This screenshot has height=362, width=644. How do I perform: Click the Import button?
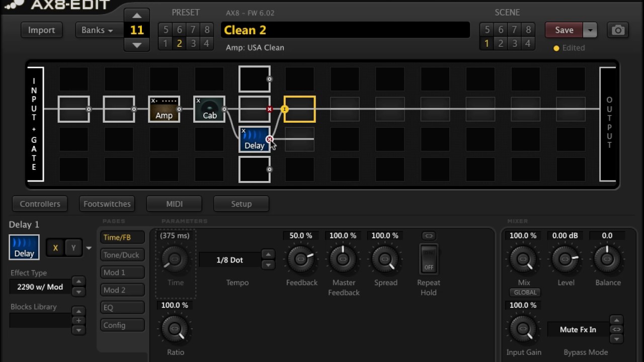click(41, 30)
